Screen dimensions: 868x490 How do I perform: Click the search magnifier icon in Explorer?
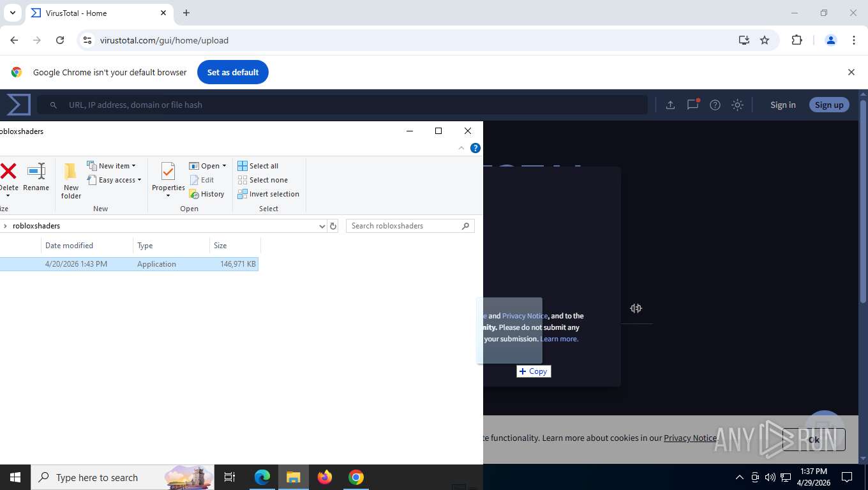[465, 226]
